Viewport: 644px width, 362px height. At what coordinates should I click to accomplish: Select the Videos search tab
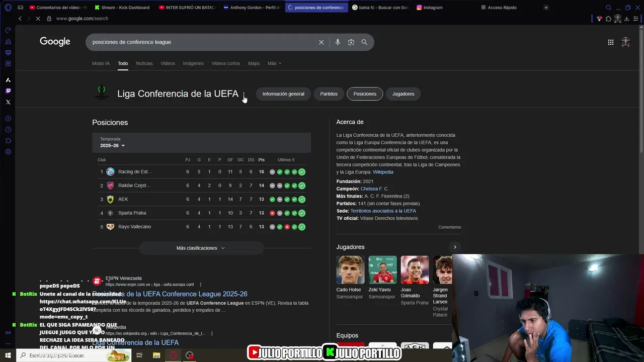tap(168, 63)
